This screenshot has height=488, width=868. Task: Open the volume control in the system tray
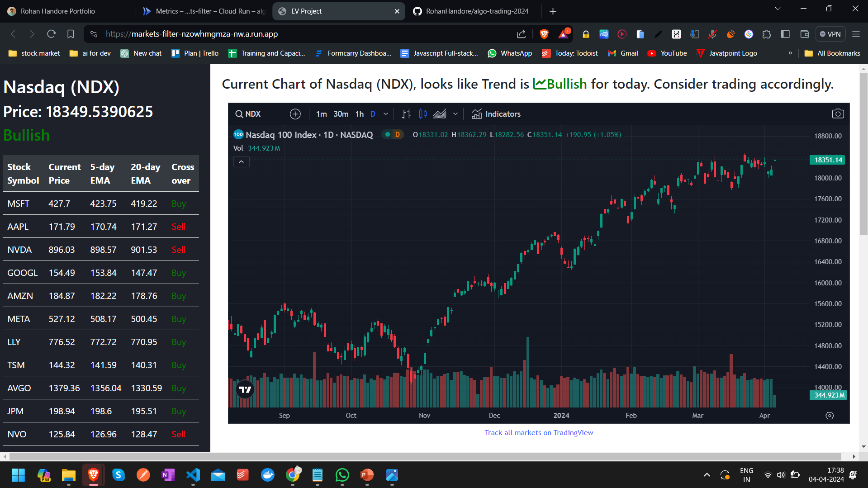pos(781,475)
